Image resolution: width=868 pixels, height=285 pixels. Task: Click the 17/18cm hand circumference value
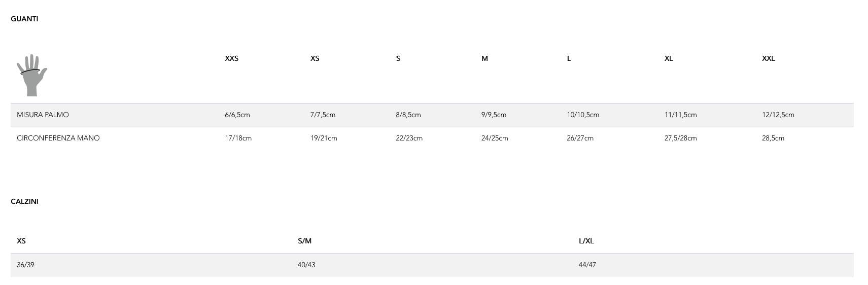238,138
